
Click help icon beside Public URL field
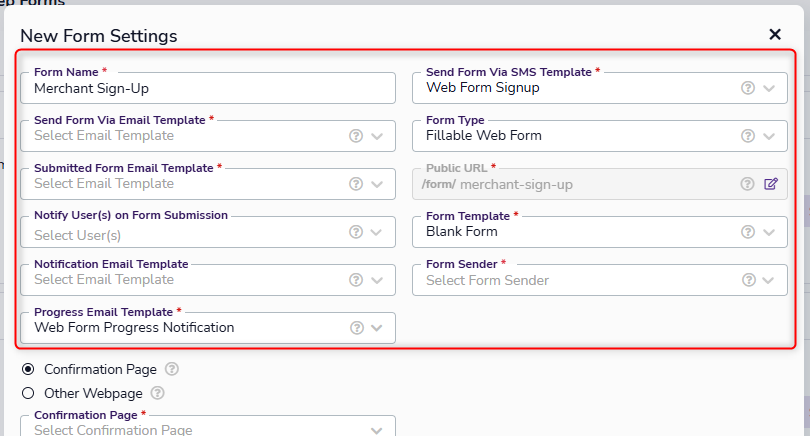[747, 184]
